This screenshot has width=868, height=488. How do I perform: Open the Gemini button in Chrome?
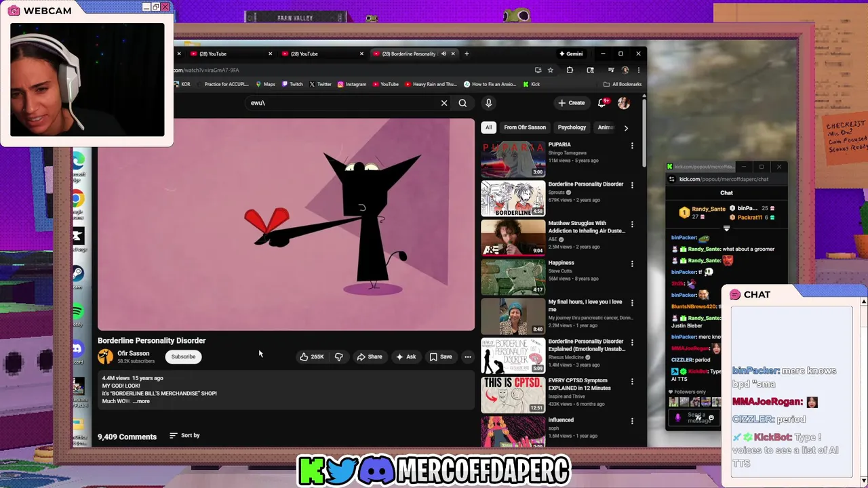click(x=571, y=54)
